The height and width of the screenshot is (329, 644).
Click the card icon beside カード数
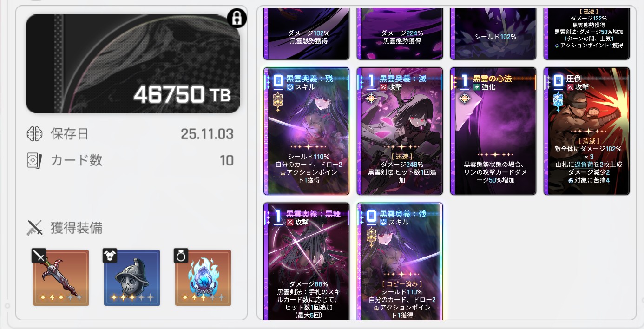(35, 160)
